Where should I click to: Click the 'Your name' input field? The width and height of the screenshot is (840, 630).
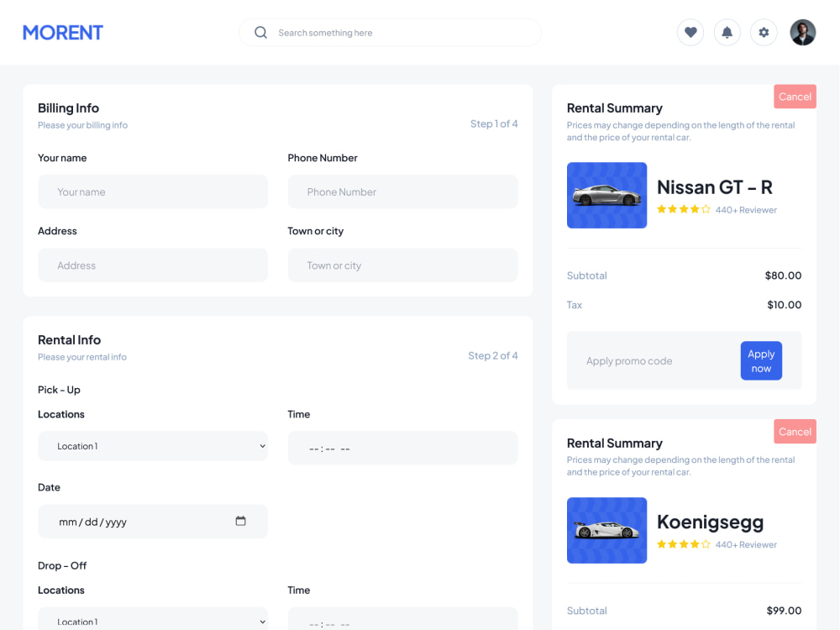coord(153,192)
